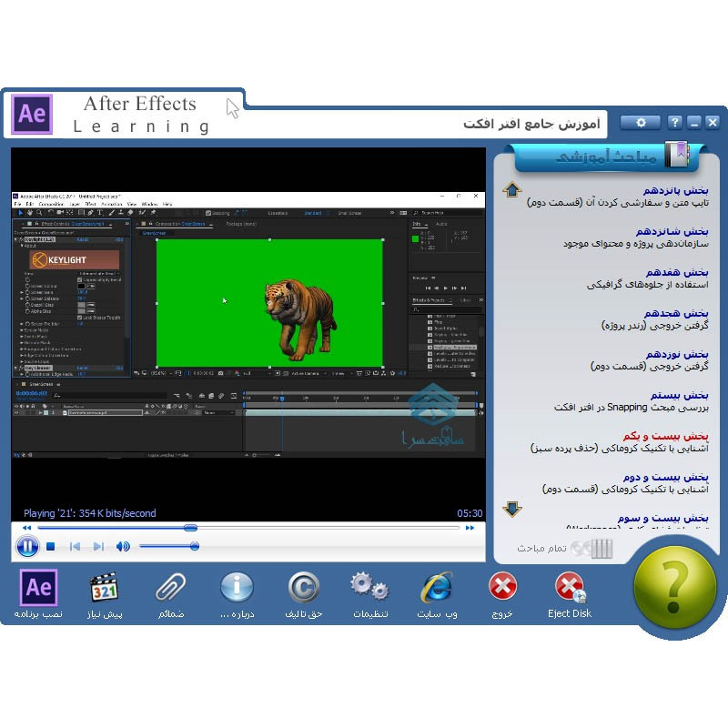Click the down arrow to see more chapters

(x=512, y=509)
